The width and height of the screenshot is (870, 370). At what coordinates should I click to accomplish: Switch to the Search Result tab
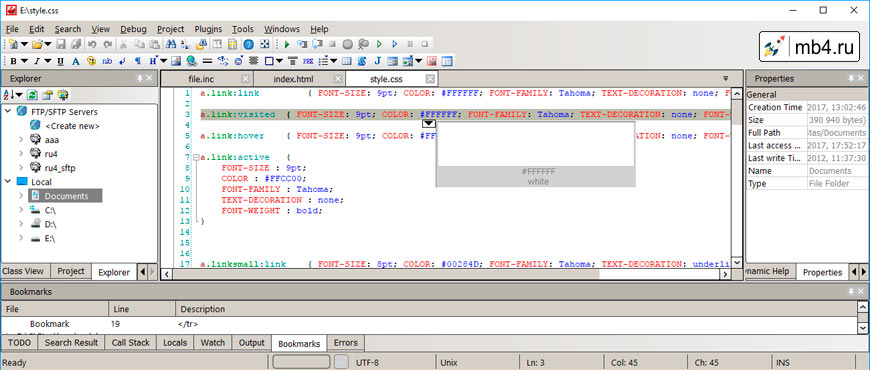click(71, 343)
